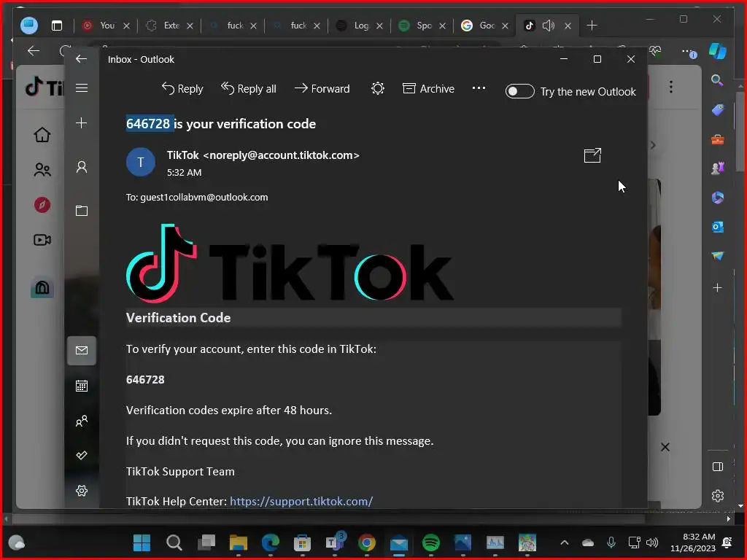Viewport: 747px width, 560px height.
Task: Open the support.tiktok.com help link
Action: tap(301, 502)
